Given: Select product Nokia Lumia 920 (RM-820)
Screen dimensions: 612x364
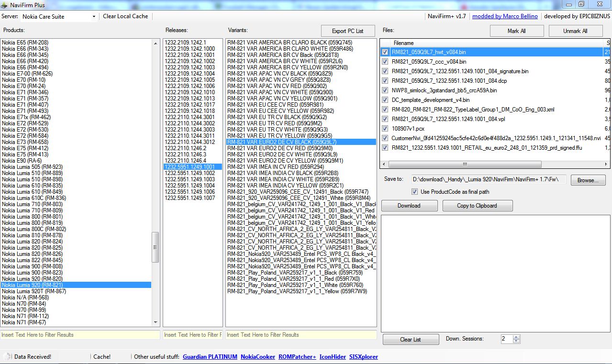Looking at the screenshot, I should coord(76,279).
